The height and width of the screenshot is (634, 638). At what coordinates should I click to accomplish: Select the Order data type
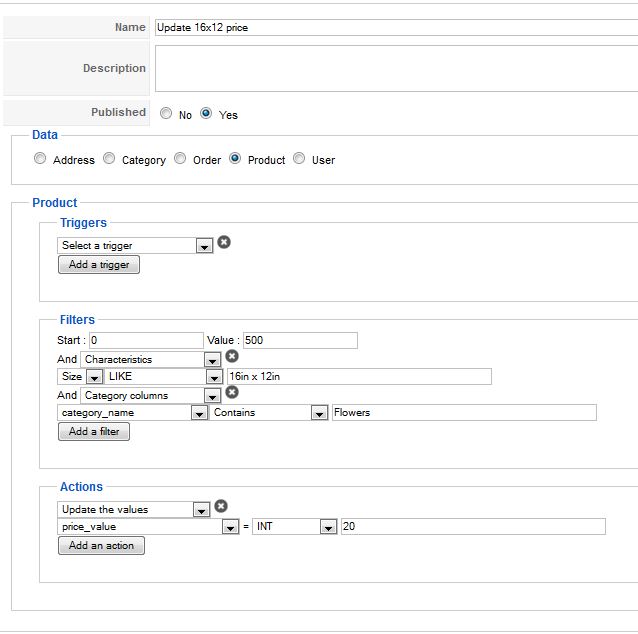[x=180, y=159]
